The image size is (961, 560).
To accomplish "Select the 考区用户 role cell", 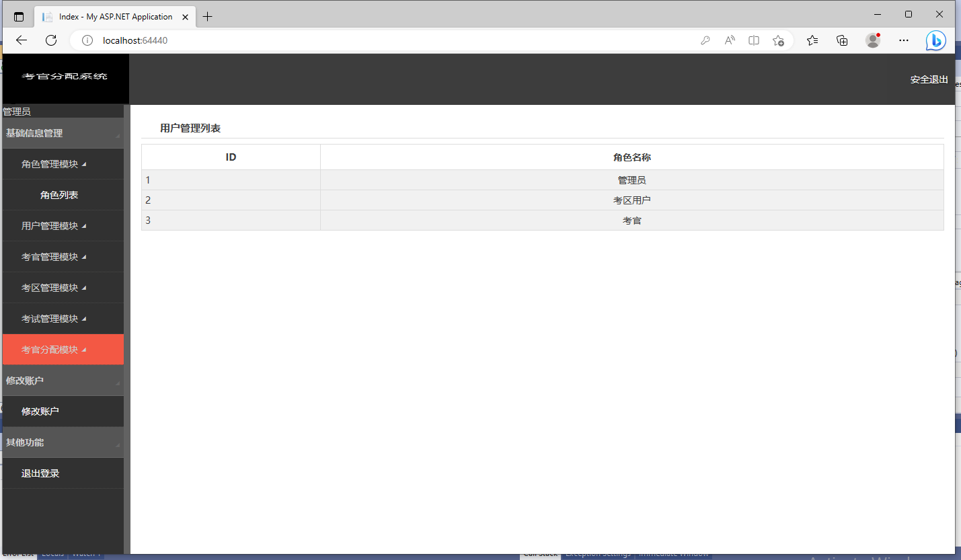I will [x=632, y=200].
